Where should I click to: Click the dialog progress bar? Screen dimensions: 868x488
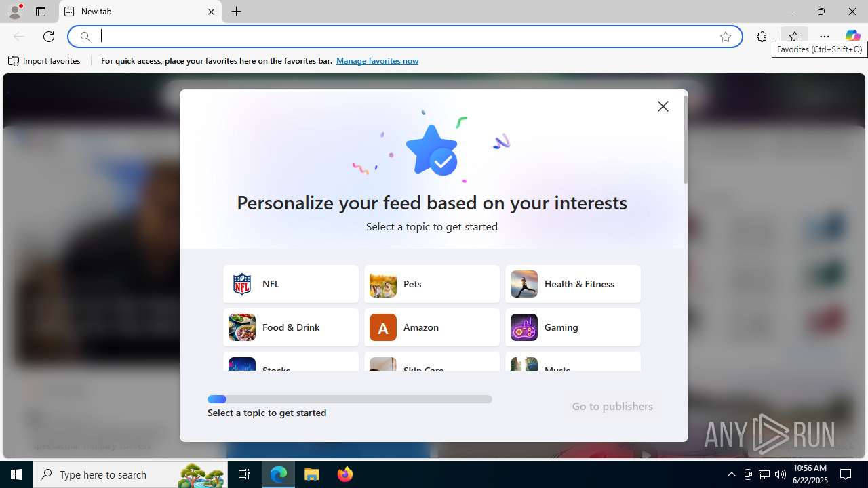(x=350, y=399)
